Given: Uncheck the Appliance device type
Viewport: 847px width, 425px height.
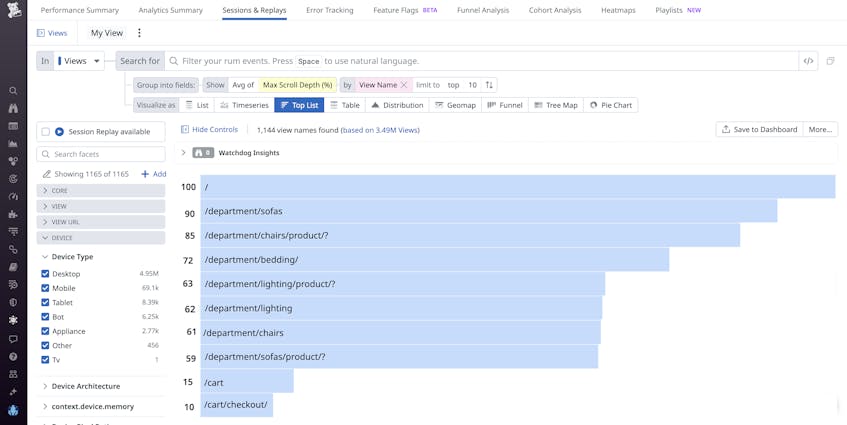Looking at the screenshot, I should coord(45,331).
